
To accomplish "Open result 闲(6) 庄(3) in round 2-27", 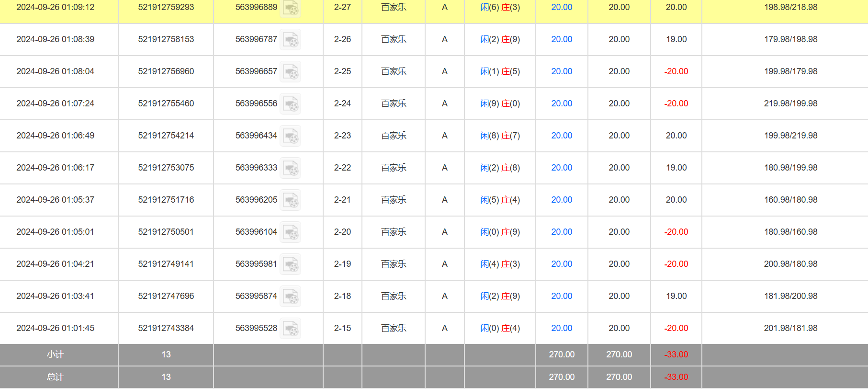I will click(x=500, y=8).
